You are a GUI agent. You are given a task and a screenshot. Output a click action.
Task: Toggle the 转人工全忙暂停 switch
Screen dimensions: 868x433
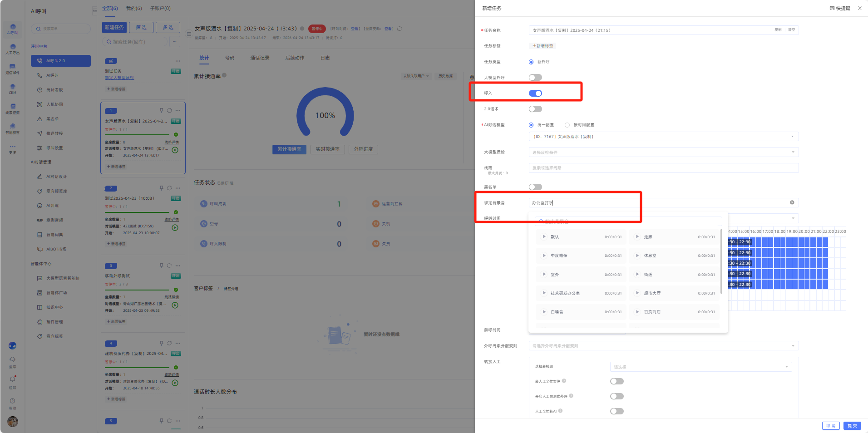(617, 381)
